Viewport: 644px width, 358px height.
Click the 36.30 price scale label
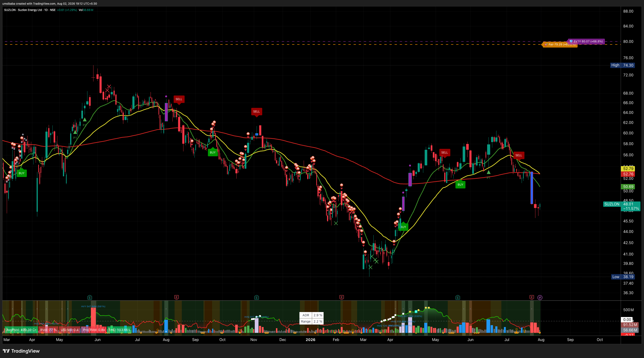point(628,293)
